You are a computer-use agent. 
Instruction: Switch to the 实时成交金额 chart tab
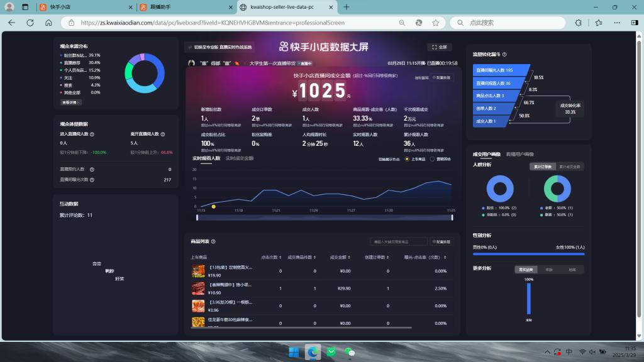[x=240, y=158]
